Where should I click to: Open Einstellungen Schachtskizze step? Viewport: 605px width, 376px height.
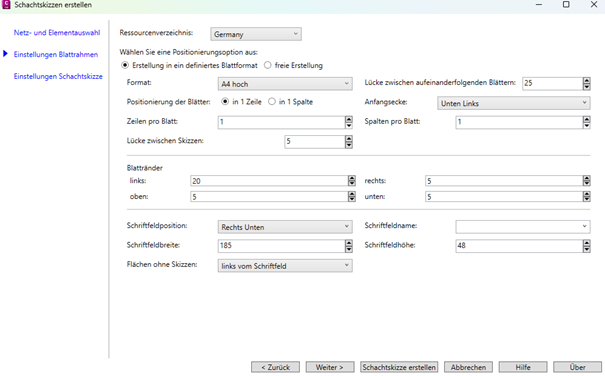click(x=58, y=76)
